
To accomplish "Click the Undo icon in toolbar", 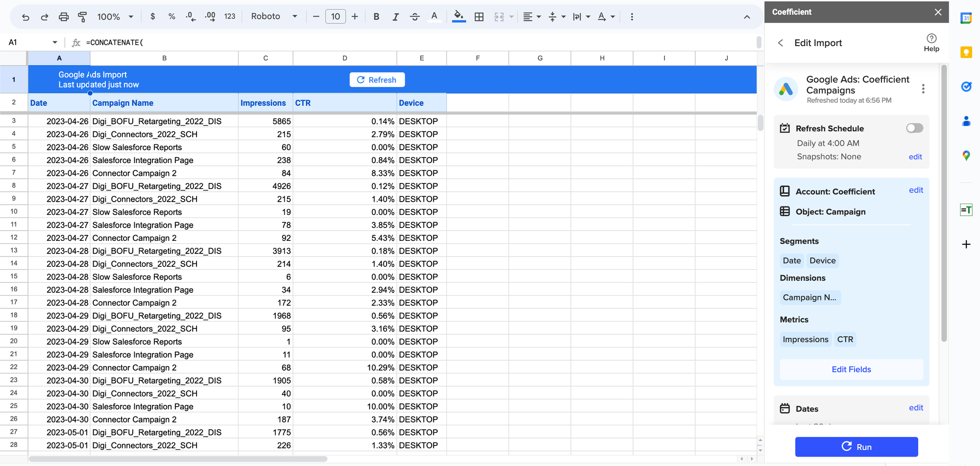I will pyautogui.click(x=25, y=17).
